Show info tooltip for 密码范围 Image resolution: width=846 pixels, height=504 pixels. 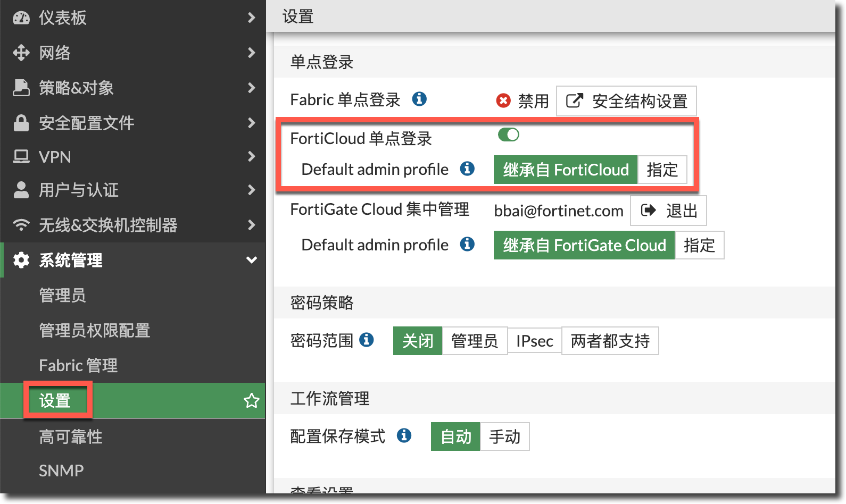pos(367,340)
